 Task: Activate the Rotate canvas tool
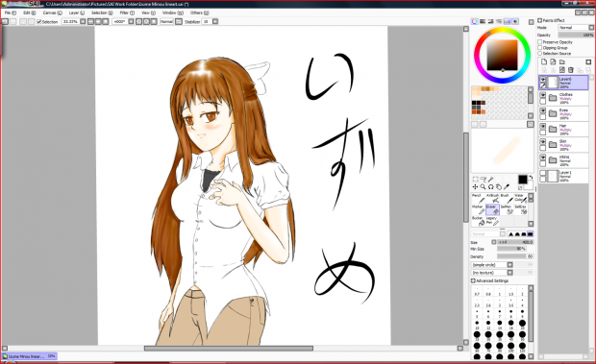[490, 186]
